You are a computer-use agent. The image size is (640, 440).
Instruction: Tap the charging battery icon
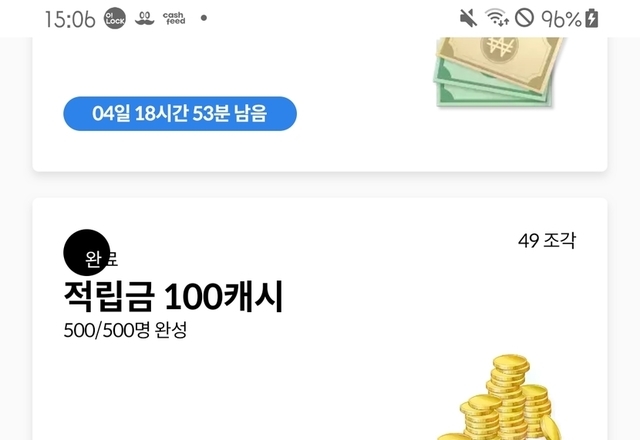click(592, 18)
